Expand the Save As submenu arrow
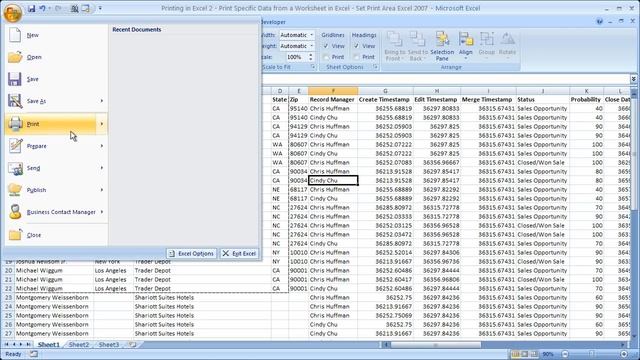Viewport: 640px width, 360px height. (102, 101)
